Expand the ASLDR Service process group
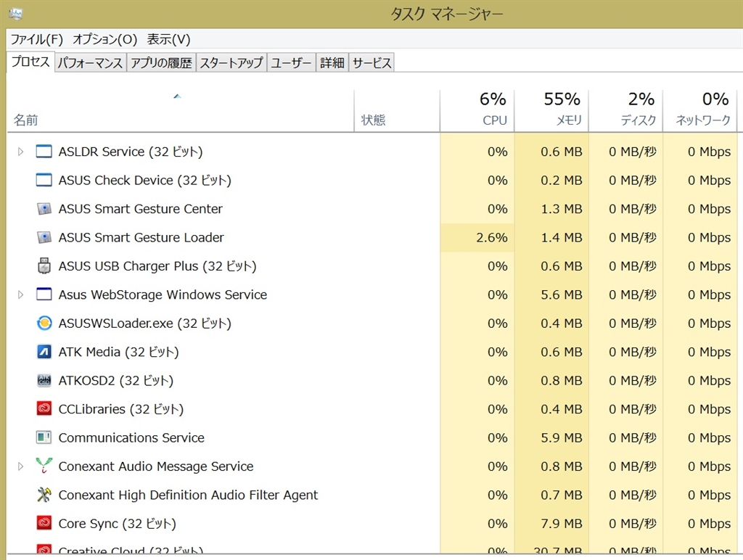743x560 pixels. click(20, 152)
